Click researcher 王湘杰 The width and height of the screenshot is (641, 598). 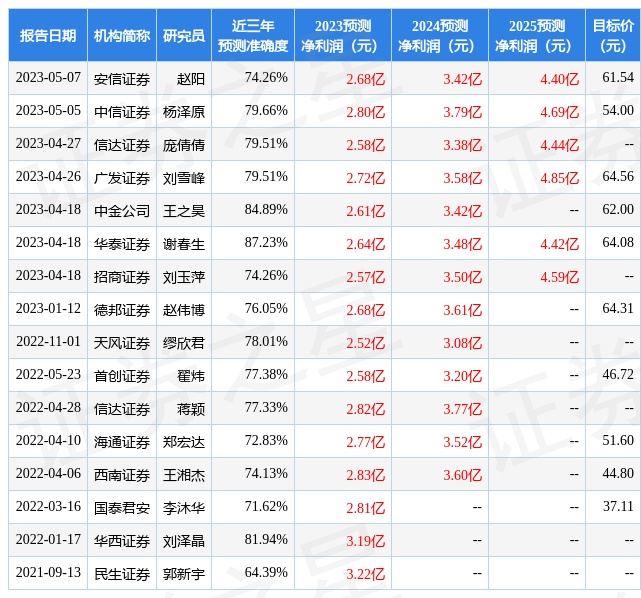tap(184, 476)
